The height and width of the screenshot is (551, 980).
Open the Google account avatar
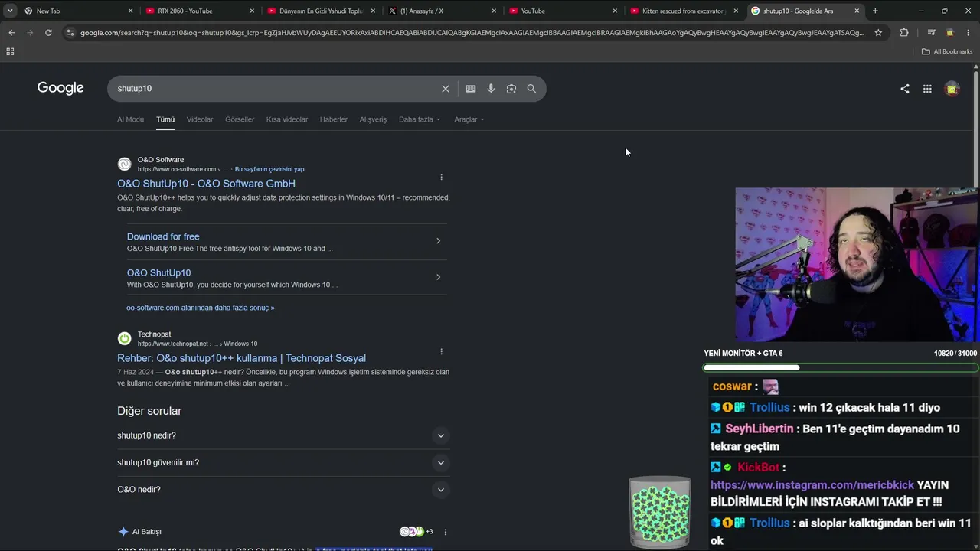point(952,89)
